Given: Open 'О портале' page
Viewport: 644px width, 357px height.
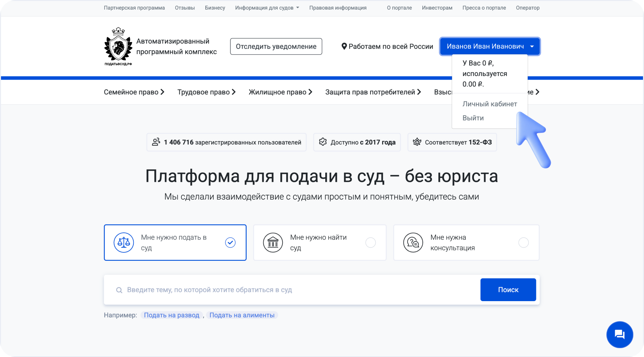Looking at the screenshot, I should tap(399, 8).
